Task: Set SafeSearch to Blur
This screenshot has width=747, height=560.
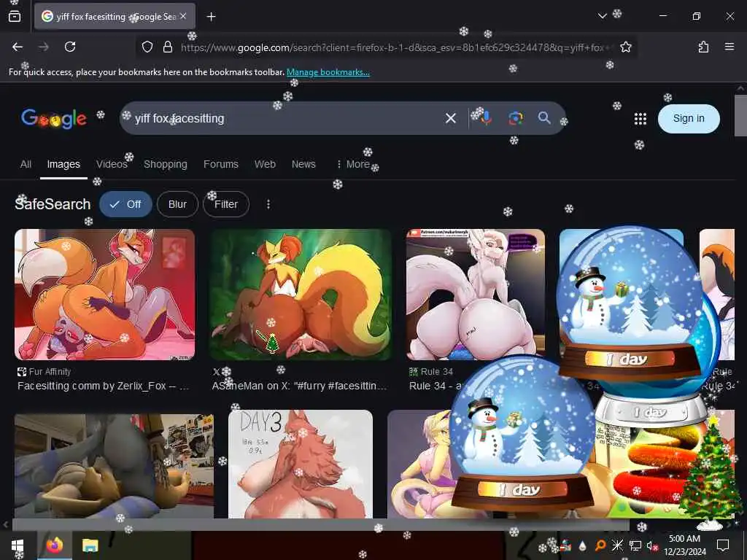Action: (x=177, y=204)
